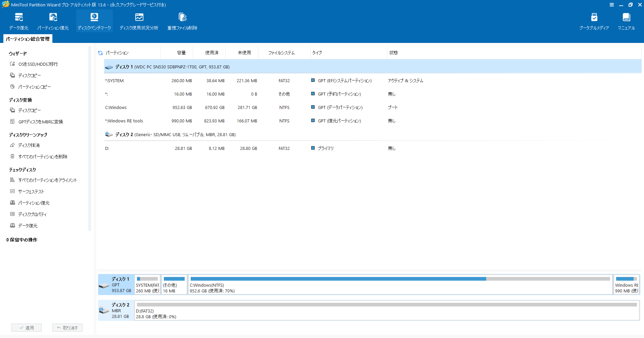
Task: Open the hamburger menu in title bar
Action: pyautogui.click(x=612, y=5)
